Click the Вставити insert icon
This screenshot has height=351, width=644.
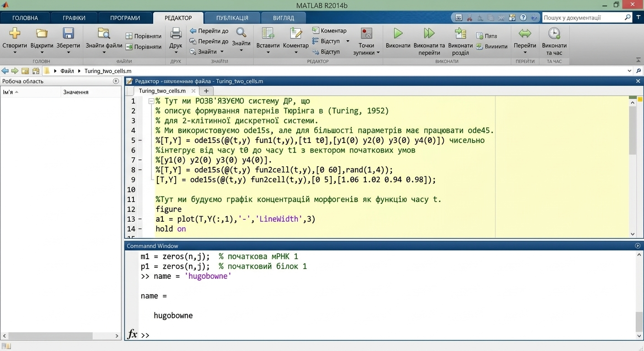pyautogui.click(x=268, y=33)
